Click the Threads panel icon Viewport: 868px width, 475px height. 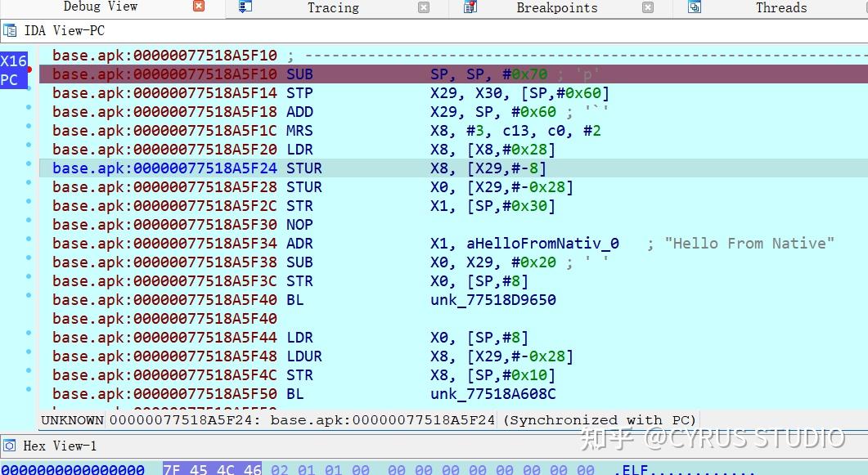[x=693, y=7]
